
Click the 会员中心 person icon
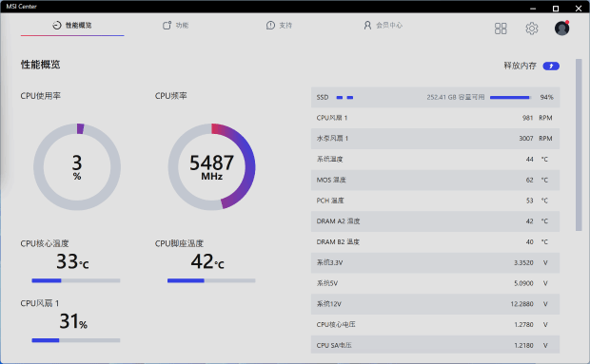(367, 25)
